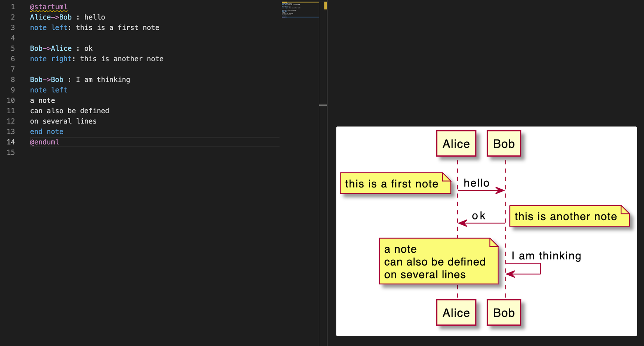Click "Bob->Alice" text on line 5
Screen dimensions: 644x346
point(51,48)
